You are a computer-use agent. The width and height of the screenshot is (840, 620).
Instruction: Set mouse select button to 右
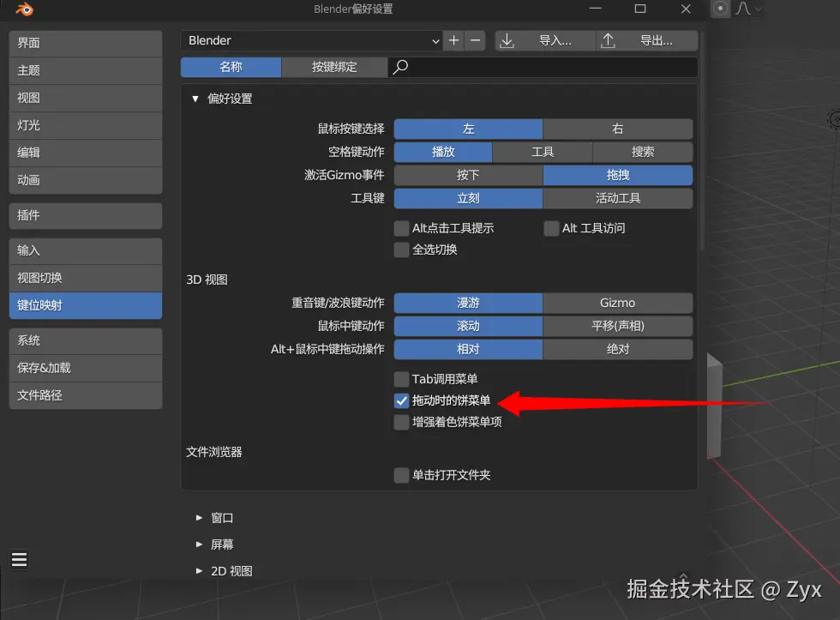(618, 129)
